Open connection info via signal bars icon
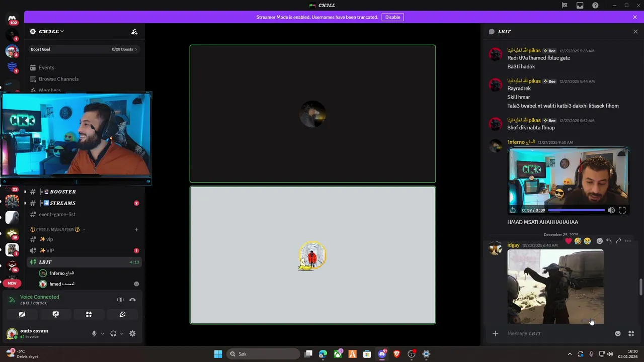This screenshot has width=644, height=362. [x=12, y=300]
